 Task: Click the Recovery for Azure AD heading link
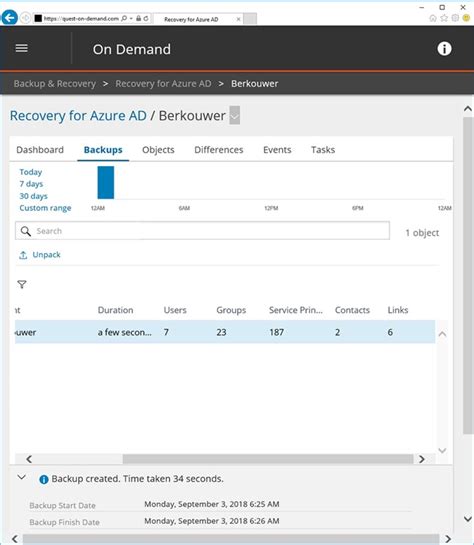[78, 116]
